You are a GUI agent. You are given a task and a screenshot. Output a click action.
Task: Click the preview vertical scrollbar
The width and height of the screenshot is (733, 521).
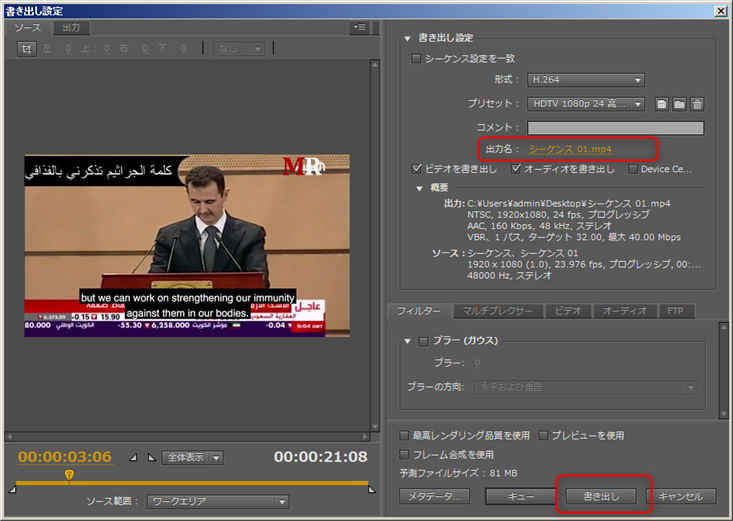point(375,245)
